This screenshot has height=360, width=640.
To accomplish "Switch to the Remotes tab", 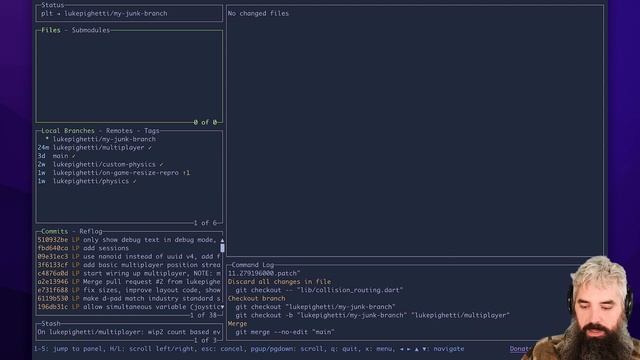I will click(x=119, y=131).
